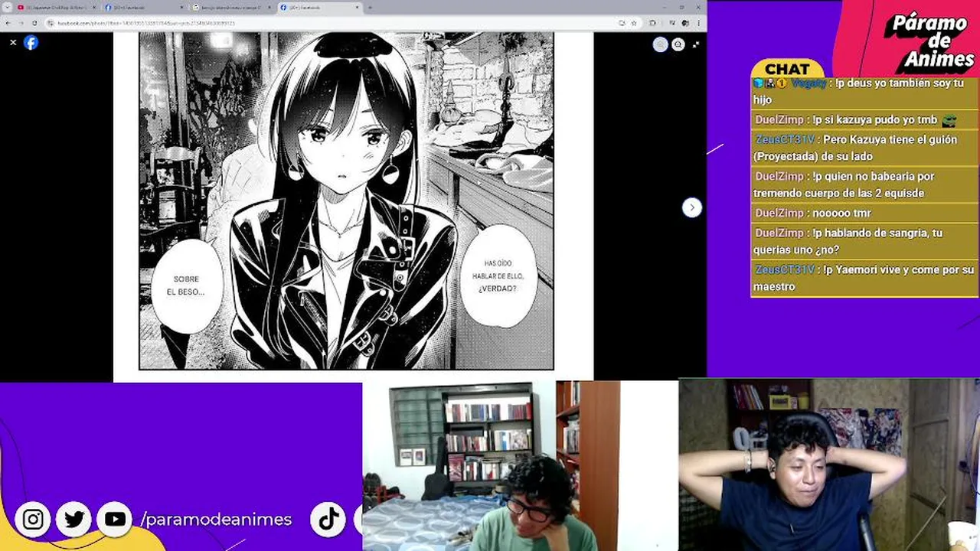Toggle fullscreen for the photo viewer
The image size is (980, 551).
pos(695,44)
